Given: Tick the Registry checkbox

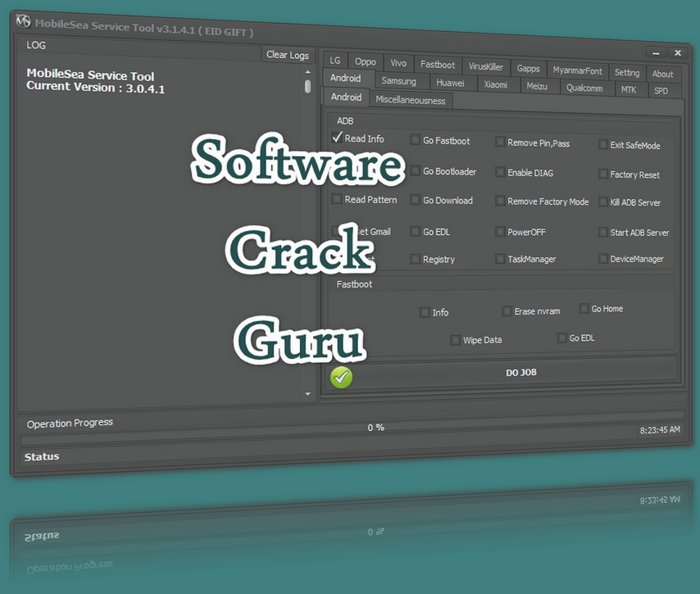Looking at the screenshot, I should (416, 259).
